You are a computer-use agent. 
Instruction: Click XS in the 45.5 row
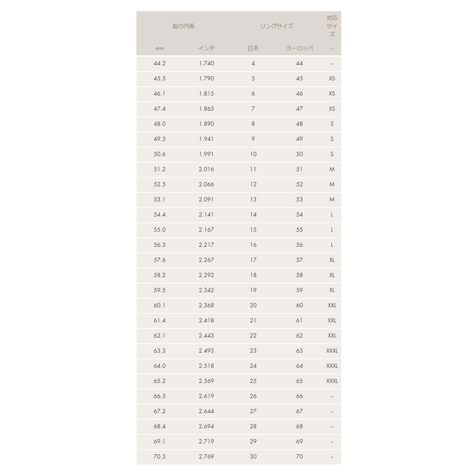tap(332, 79)
